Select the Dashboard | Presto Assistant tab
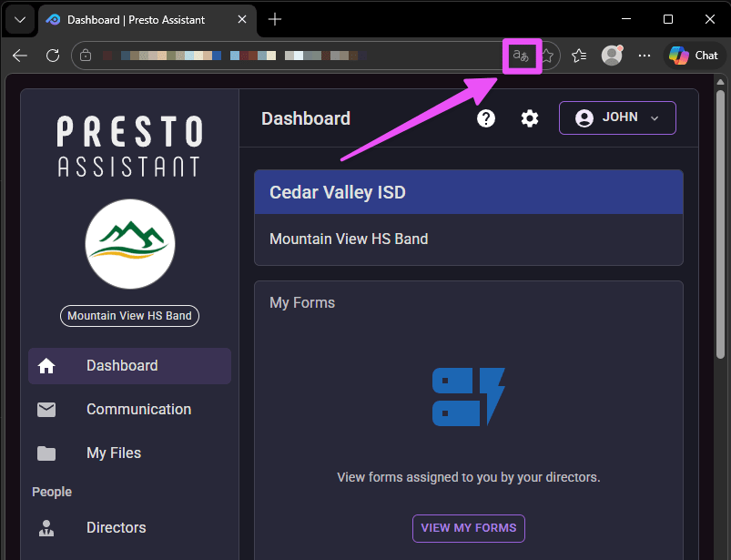The height and width of the screenshot is (560, 731). coord(147,20)
